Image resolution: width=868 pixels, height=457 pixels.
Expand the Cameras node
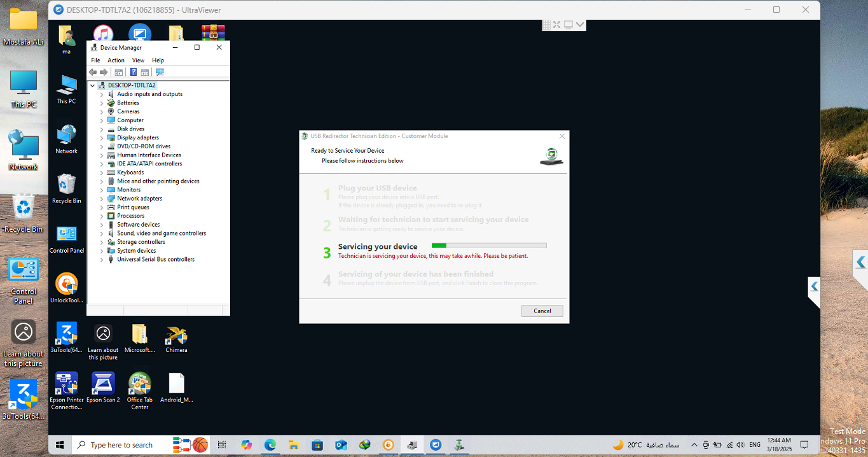tap(102, 111)
